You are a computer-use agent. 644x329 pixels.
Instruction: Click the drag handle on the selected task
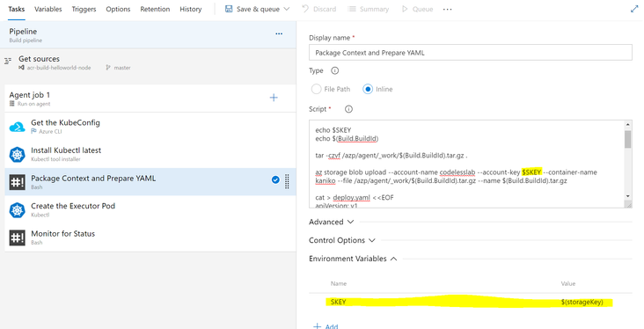tap(287, 181)
